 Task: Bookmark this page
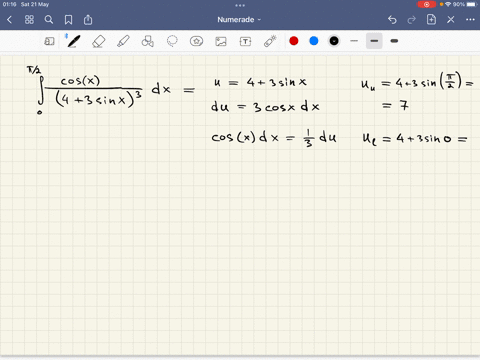point(68,20)
